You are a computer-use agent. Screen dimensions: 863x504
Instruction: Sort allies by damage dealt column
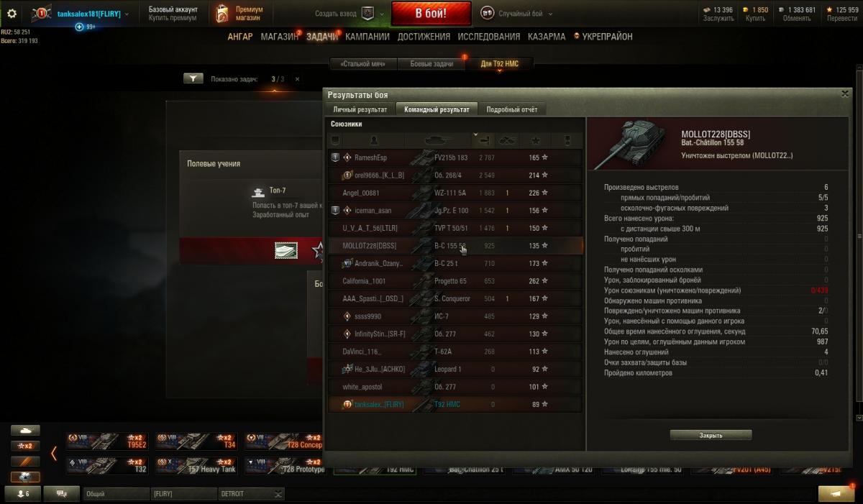point(483,139)
